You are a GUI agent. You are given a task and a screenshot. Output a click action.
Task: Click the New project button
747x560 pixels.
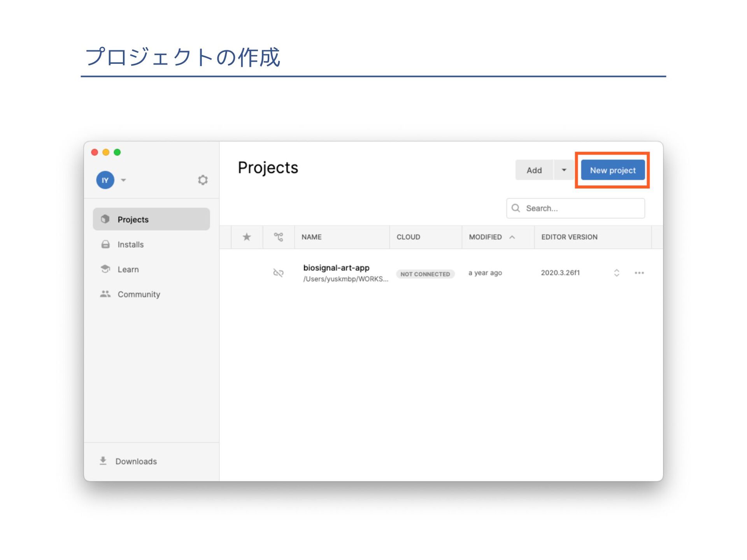[x=612, y=170]
